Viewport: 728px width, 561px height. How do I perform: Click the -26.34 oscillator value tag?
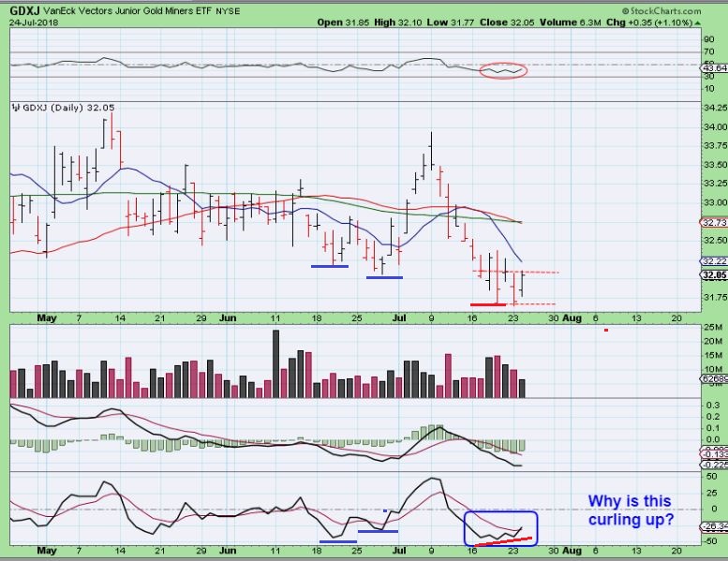click(715, 526)
